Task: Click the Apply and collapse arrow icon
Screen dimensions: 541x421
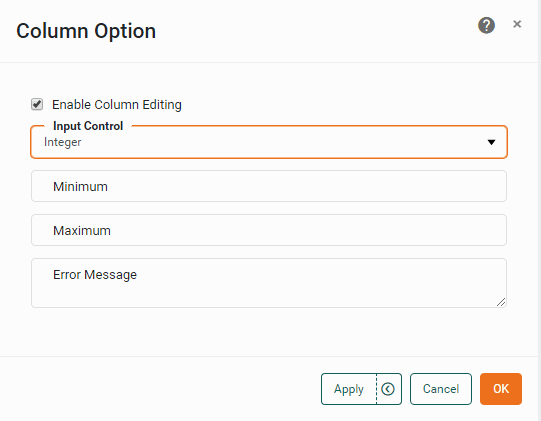Action: coord(388,389)
